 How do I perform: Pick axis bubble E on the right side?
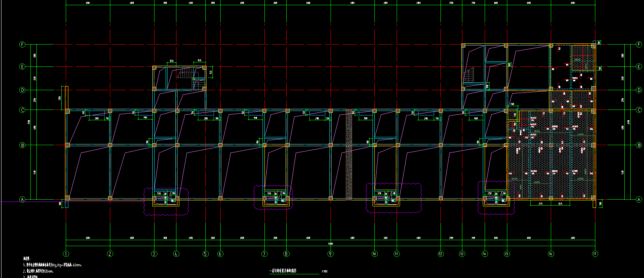[x=639, y=67]
